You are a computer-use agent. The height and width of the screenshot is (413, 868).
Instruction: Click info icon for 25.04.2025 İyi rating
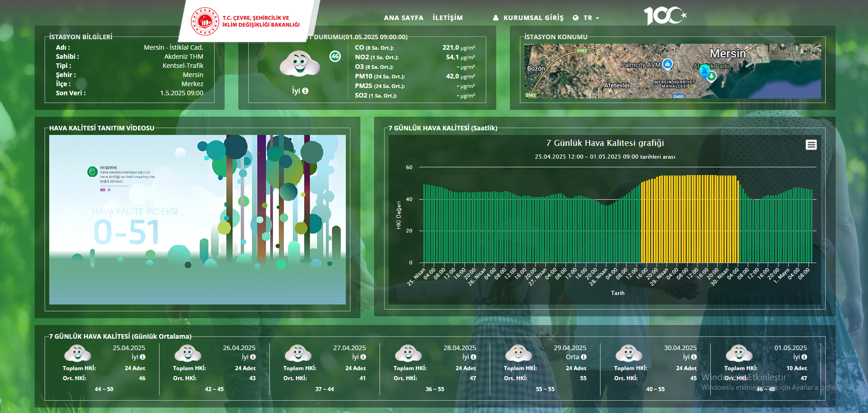(x=143, y=357)
